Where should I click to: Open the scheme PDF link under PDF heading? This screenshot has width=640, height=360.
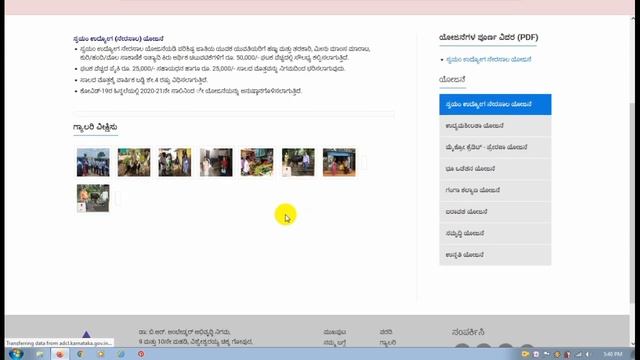(489, 60)
